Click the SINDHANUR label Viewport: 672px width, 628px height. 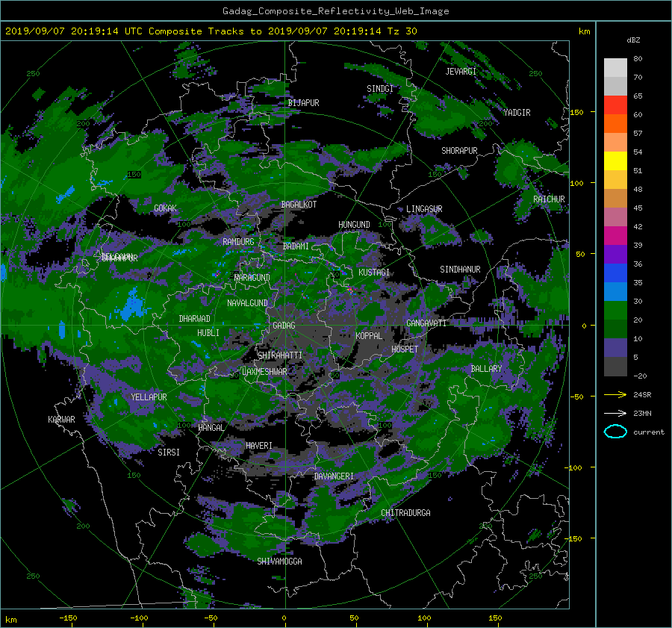tap(460, 270)
